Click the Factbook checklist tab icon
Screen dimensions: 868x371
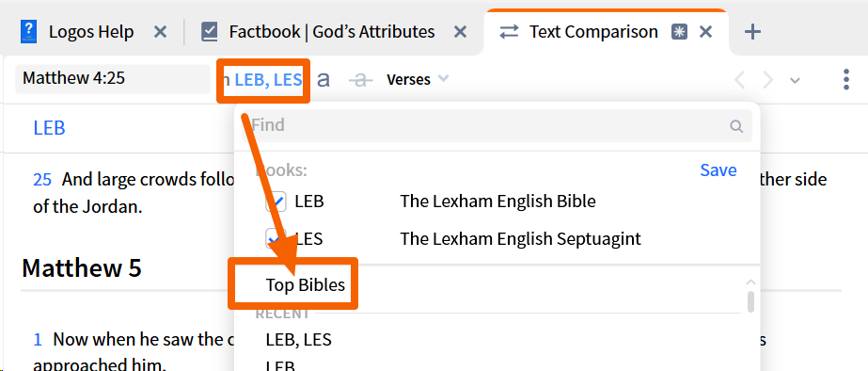coord(210,32)
